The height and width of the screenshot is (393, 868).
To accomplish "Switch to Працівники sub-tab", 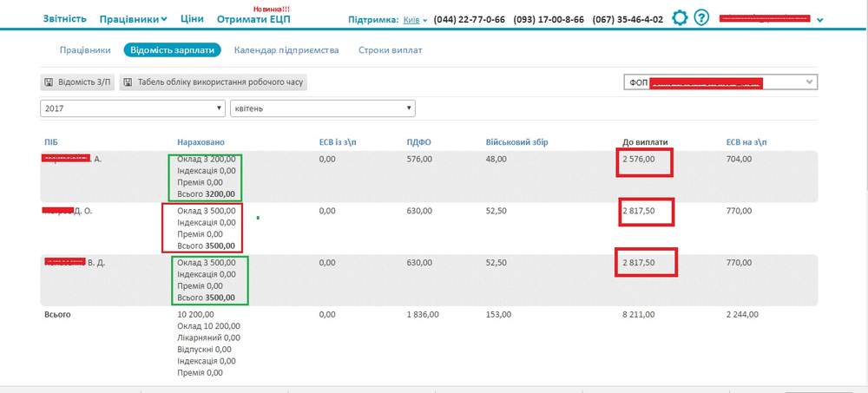I will click(85, 49).
